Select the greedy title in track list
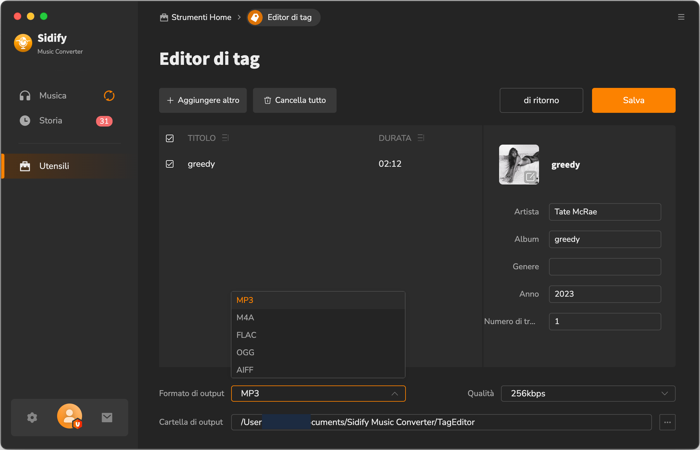This screenshot has width=700, height=450. (201, 164)
